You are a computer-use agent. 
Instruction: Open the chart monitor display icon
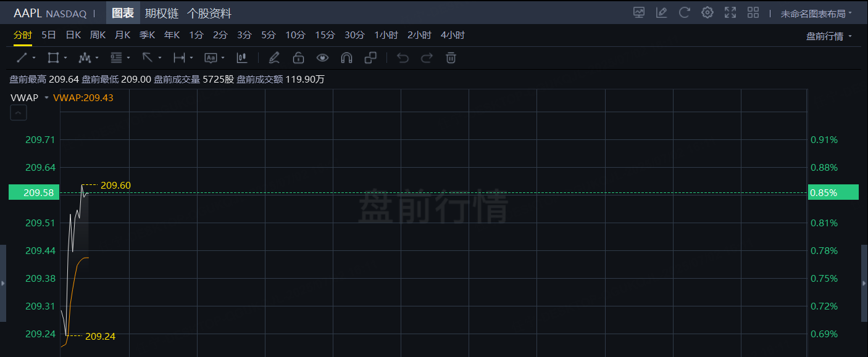pyautogui.click(x=639, y=12)
